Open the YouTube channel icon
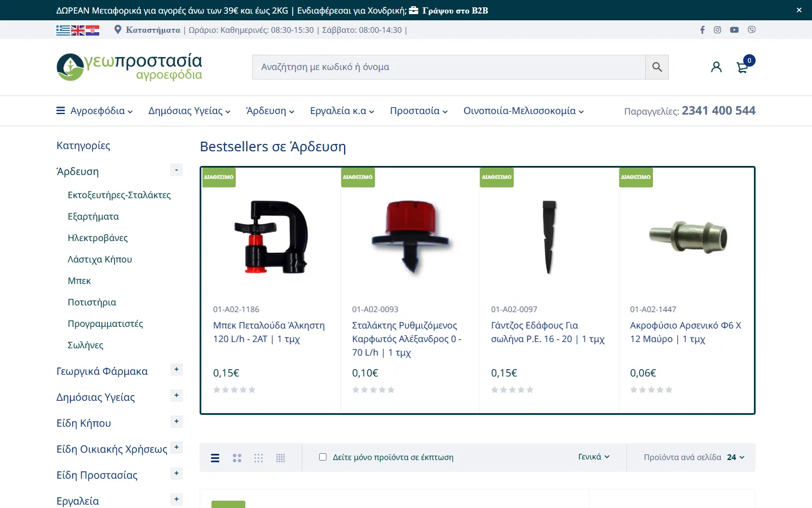 click(734, 30)
